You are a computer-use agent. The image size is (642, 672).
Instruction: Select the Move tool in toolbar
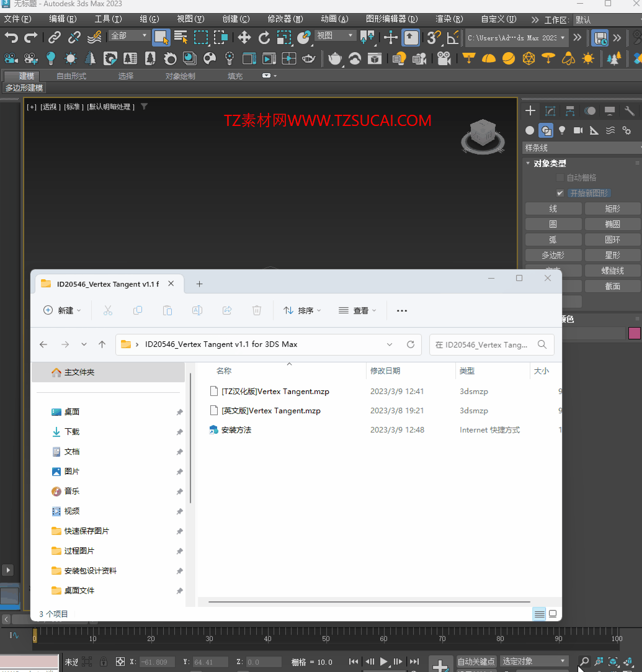(x=244, y=38)
